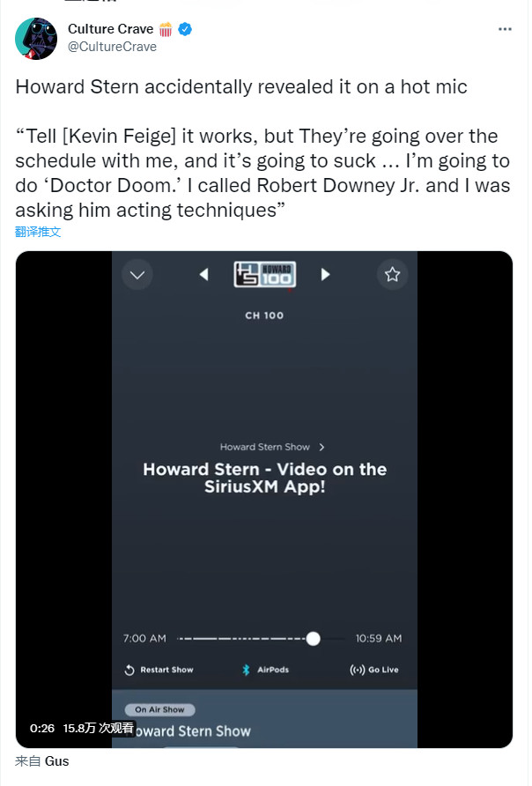The image size is (532, 786).
Task: Click the @CultureCrave handle
Action: coord(112,47)
